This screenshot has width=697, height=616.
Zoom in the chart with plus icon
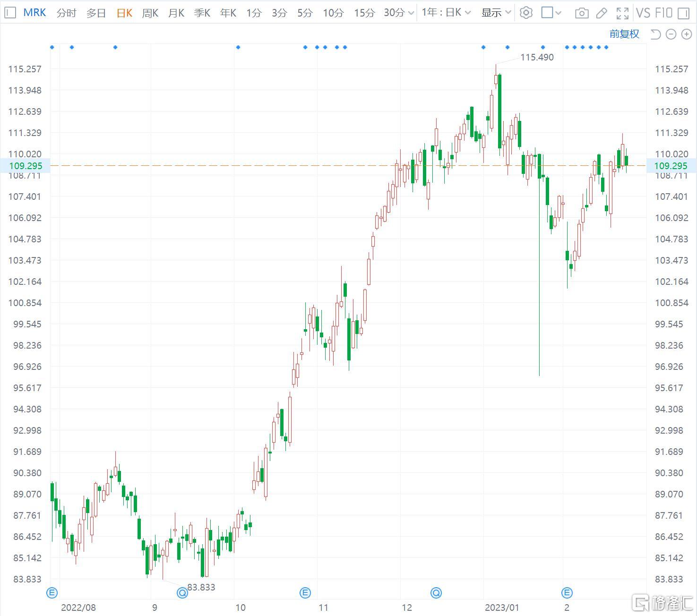click(x=686, y=34)
